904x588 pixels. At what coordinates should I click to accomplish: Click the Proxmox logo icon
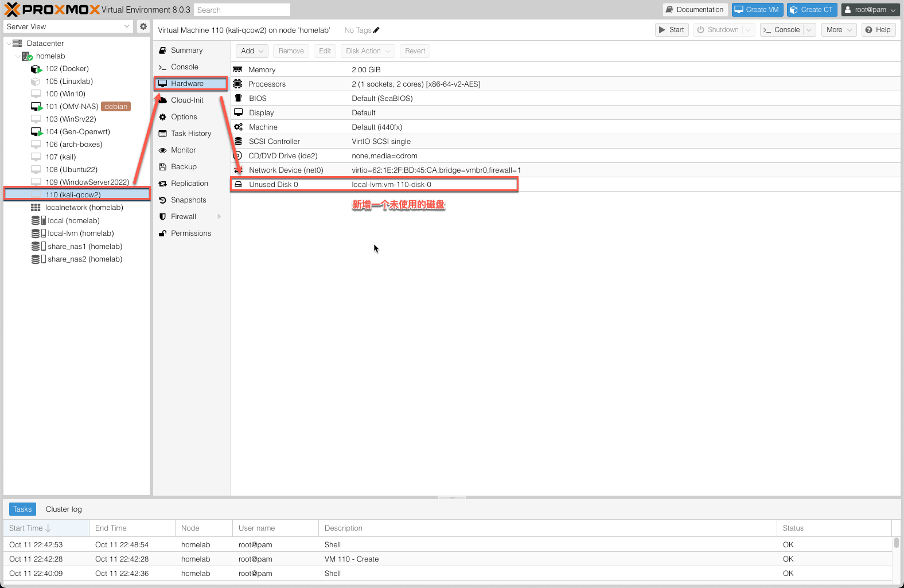pos(12,9)
